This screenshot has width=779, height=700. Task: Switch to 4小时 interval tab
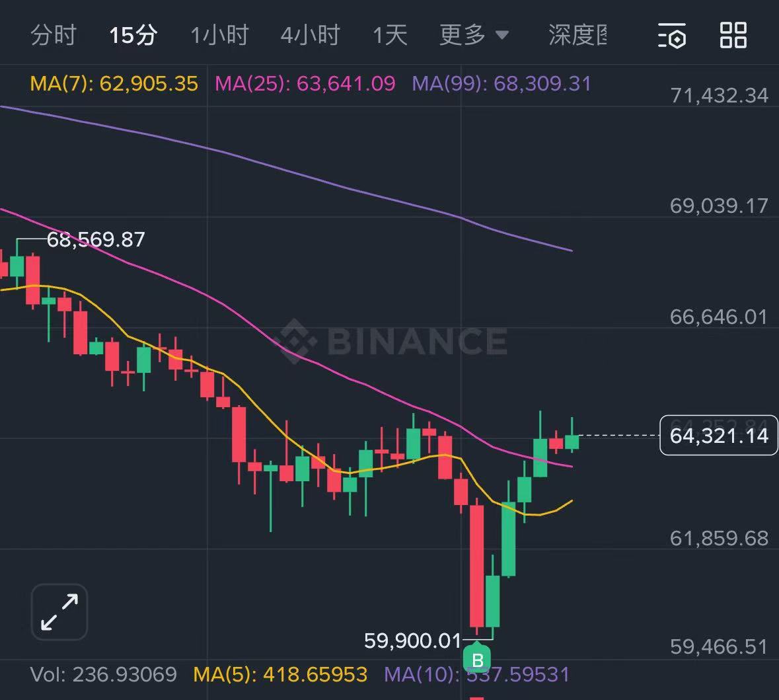tap(310, 35)
